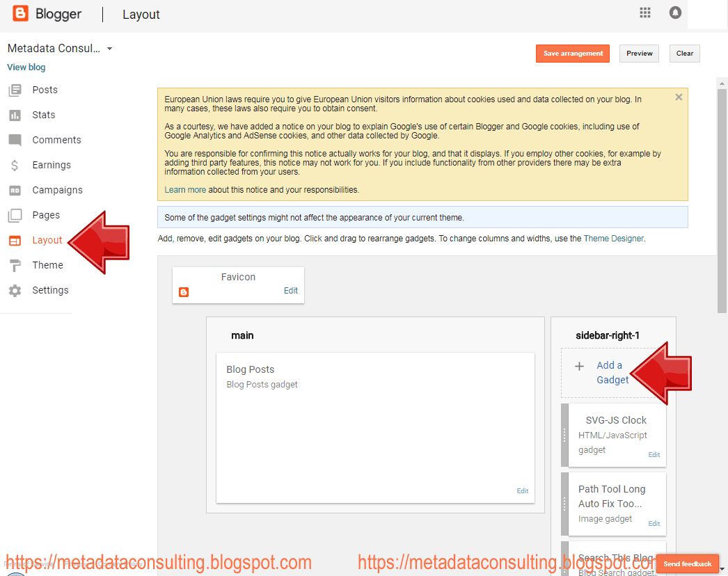The height and width of the screenshot is (576, 728).
Task: Open the Posts menu item
Action: [x=45, y=90]
